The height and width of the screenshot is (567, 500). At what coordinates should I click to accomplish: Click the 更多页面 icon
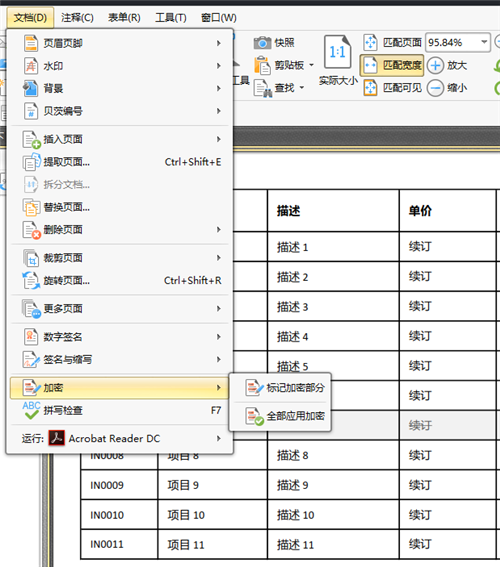(31, 309)
